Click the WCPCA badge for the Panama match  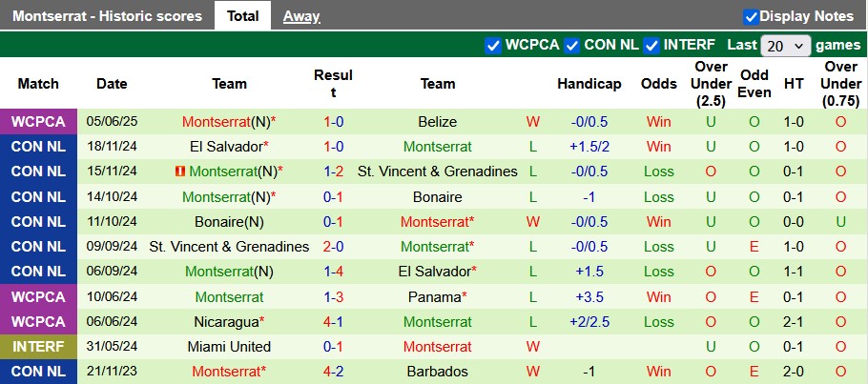[x=38, y=296]
